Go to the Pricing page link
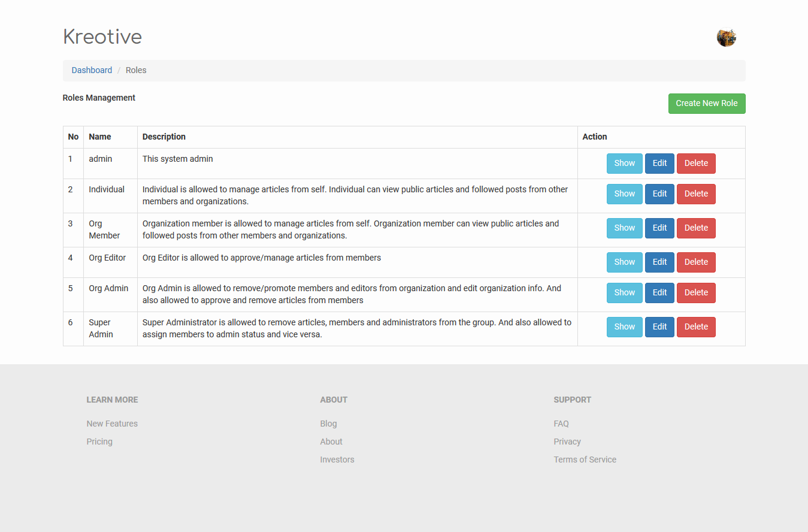808x532 pixels. coord(99,442)
